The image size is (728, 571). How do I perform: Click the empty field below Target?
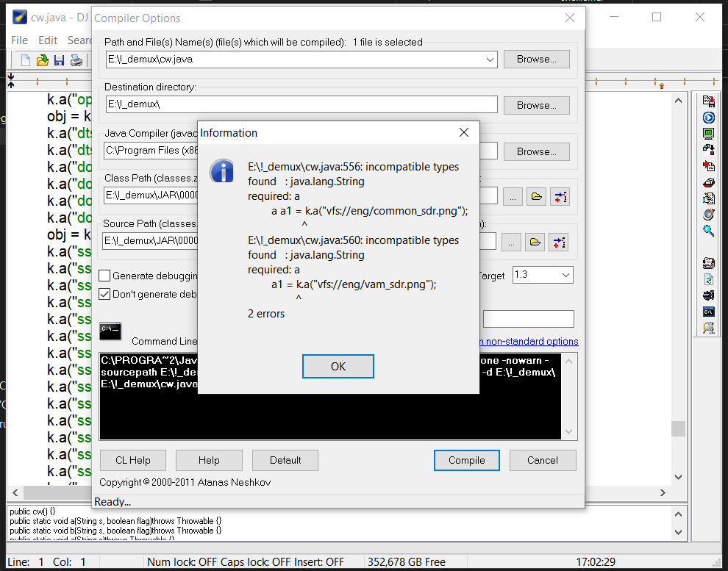click(529, 319)
